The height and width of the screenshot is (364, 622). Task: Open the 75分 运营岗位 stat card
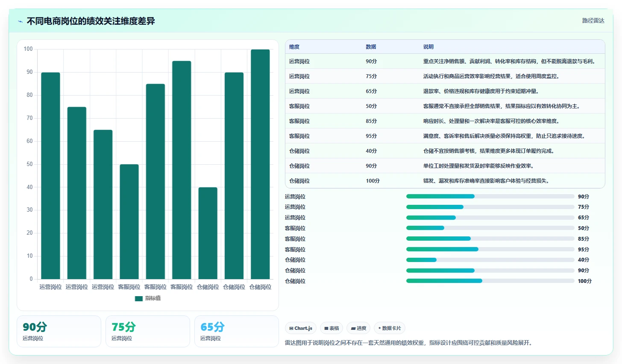pos(148,332)
